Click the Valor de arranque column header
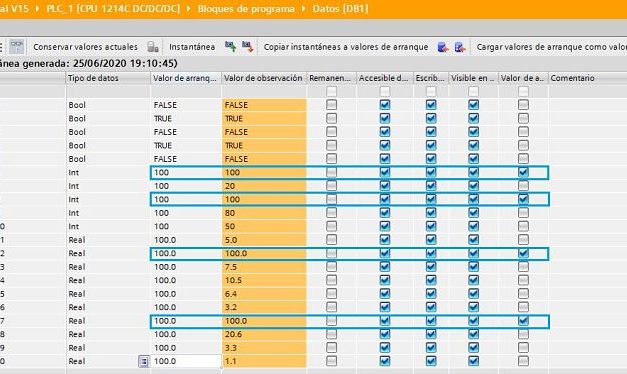This screenshot has height=374, width=627. (x=186, y=78)
